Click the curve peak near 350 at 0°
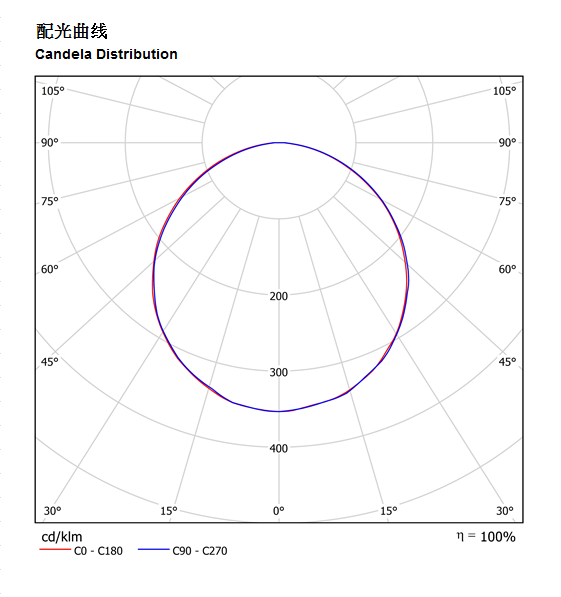The height and width of the screenshot is (597, 561). coord(279,411)
